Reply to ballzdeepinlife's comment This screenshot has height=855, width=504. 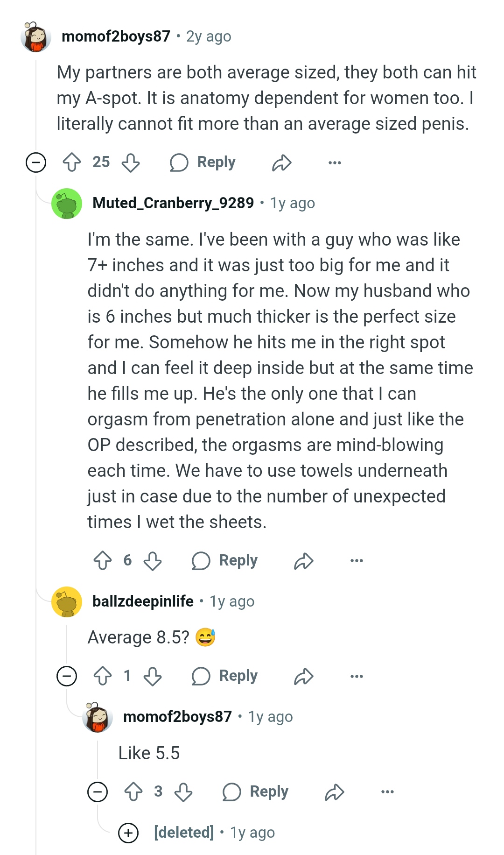click(x=225, y=676)
